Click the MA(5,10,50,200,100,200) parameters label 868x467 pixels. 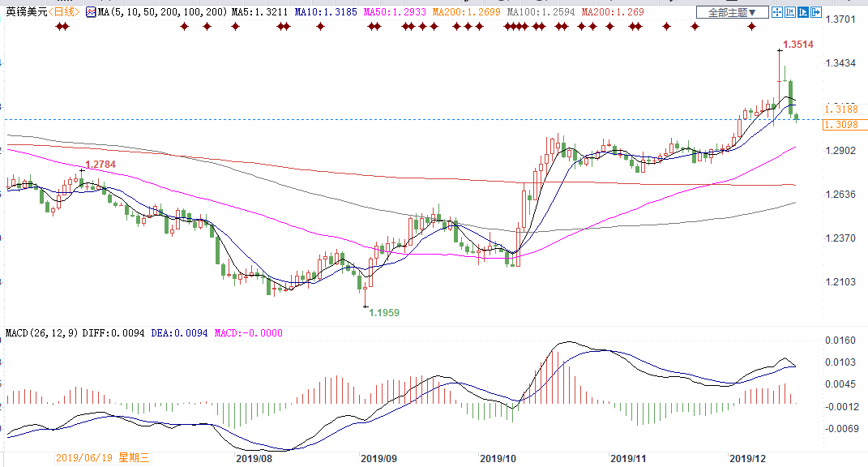[x=163, y=11]
